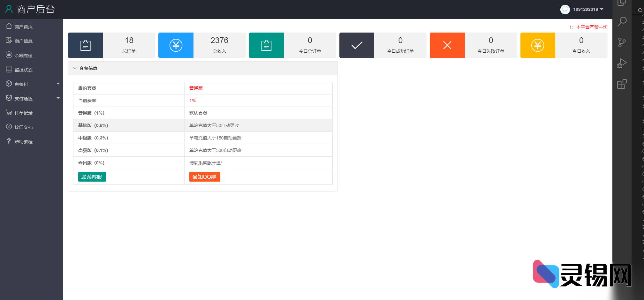Expand the 支付通道 menu
This screenshot has width=644, height=300.
23,98
